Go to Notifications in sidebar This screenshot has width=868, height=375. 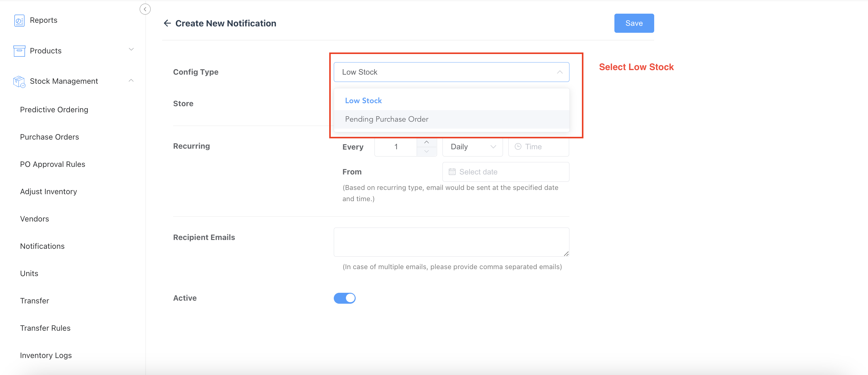tap(42, 246)
